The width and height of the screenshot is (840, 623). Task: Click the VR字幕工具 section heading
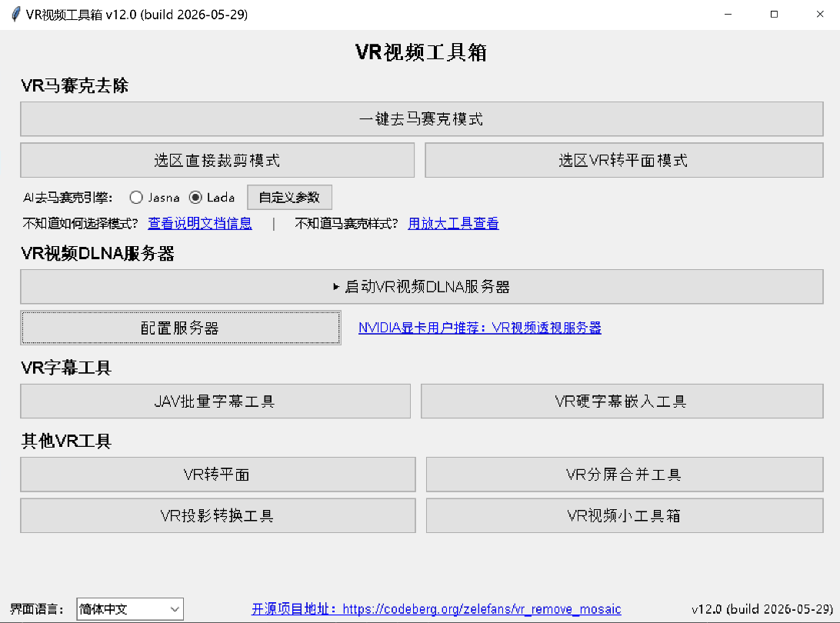(x=66, y=368)
